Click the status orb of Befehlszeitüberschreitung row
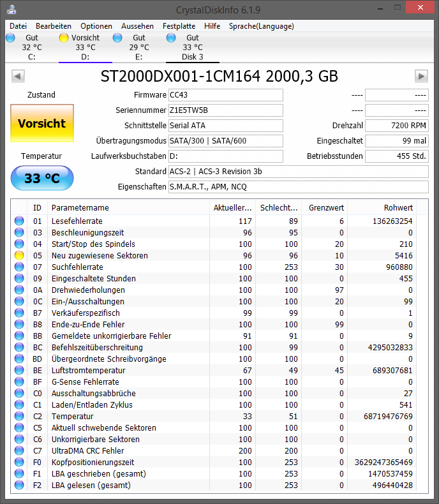 point(19,347)
